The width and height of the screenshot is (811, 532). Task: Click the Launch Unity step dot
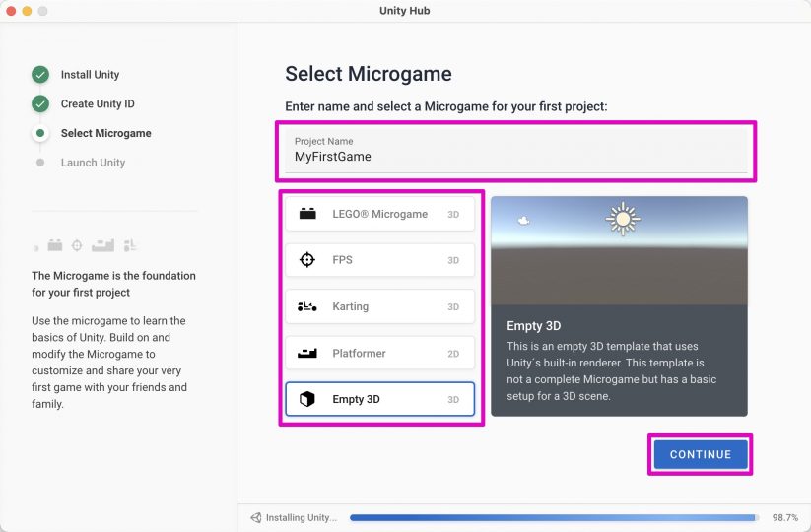40,163
